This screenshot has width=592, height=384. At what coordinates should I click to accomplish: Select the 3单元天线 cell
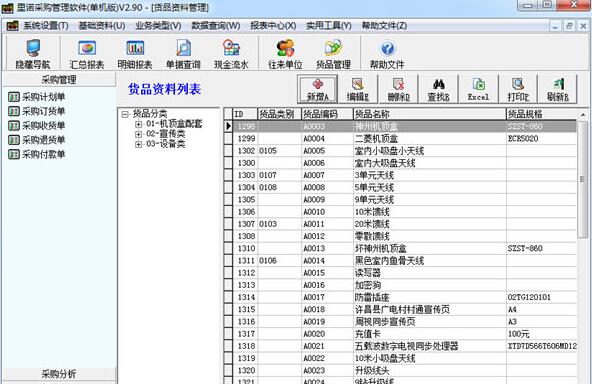point(430,175)
